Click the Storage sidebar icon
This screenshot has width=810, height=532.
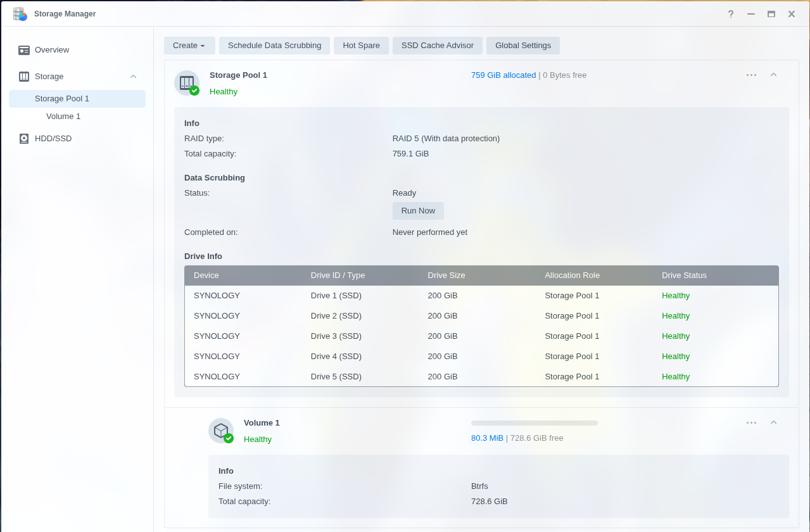pos(24,77)
